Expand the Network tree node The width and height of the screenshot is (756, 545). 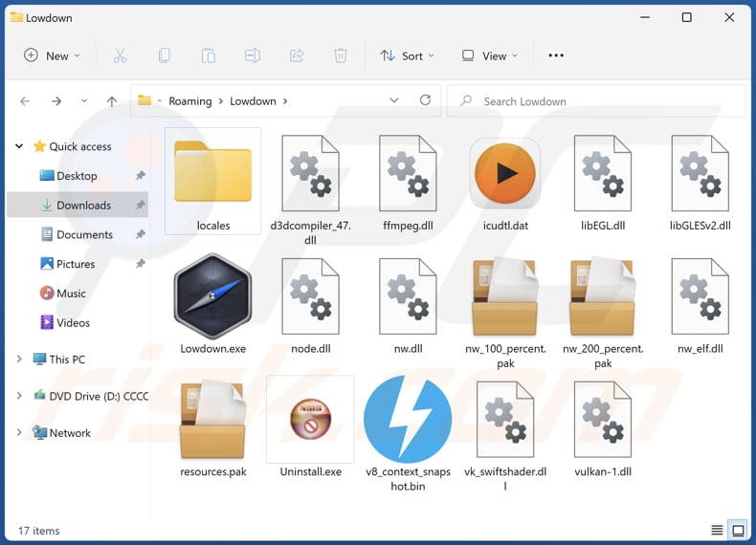[19, 433]
